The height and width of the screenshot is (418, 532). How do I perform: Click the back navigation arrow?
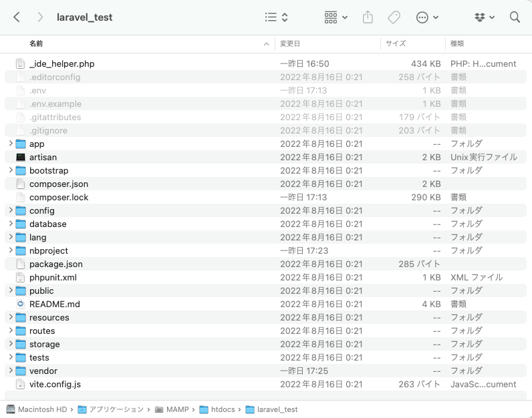[17, 17]
